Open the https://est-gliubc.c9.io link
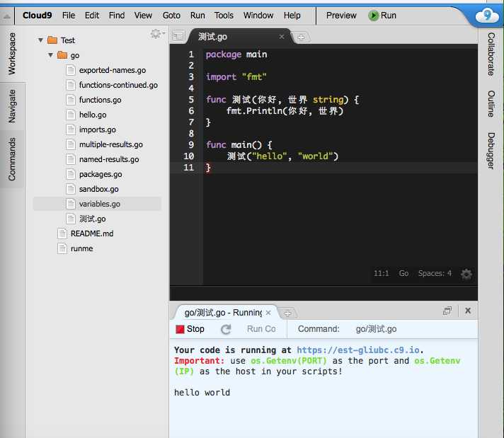The height and width of the screenshot is (438, 504). 358,350
